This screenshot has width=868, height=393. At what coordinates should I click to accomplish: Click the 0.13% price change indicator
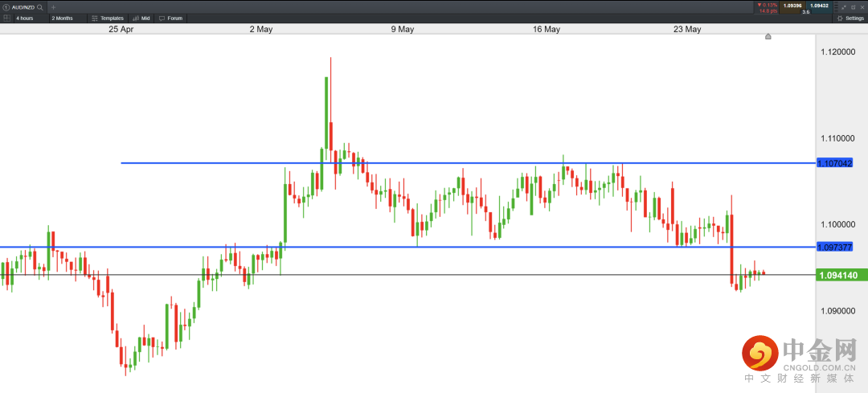pos(768,5)
